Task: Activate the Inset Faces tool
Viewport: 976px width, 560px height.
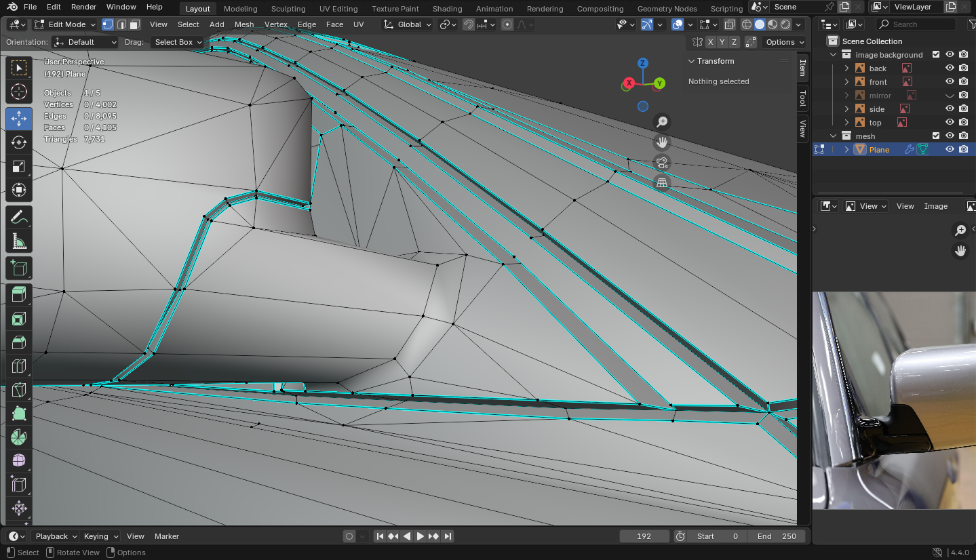Action: tap(19, 318)
